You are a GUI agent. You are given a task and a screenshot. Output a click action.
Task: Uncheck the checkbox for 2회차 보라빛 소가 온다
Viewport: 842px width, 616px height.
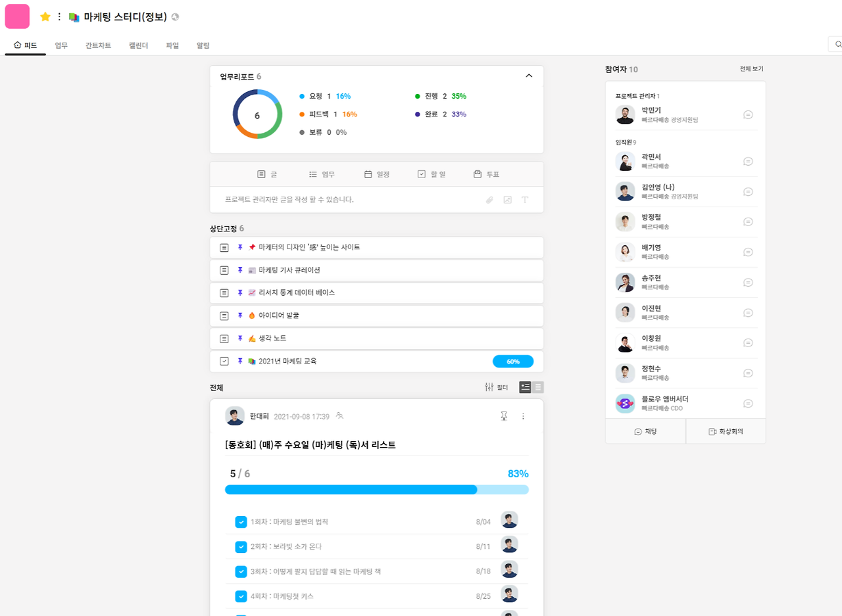pos(241,545)
